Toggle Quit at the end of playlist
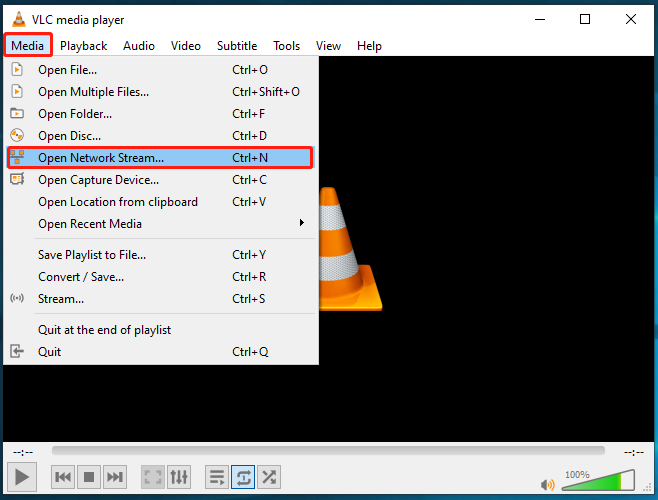This screenshot has width=658, height=500. click(161, 330)
